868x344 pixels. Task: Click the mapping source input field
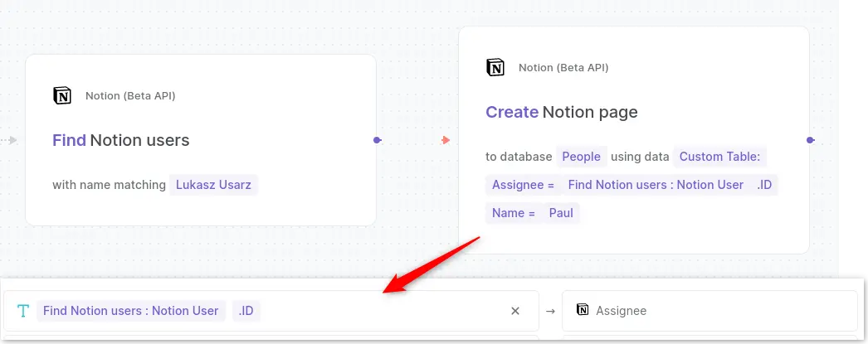pos(271,311)
